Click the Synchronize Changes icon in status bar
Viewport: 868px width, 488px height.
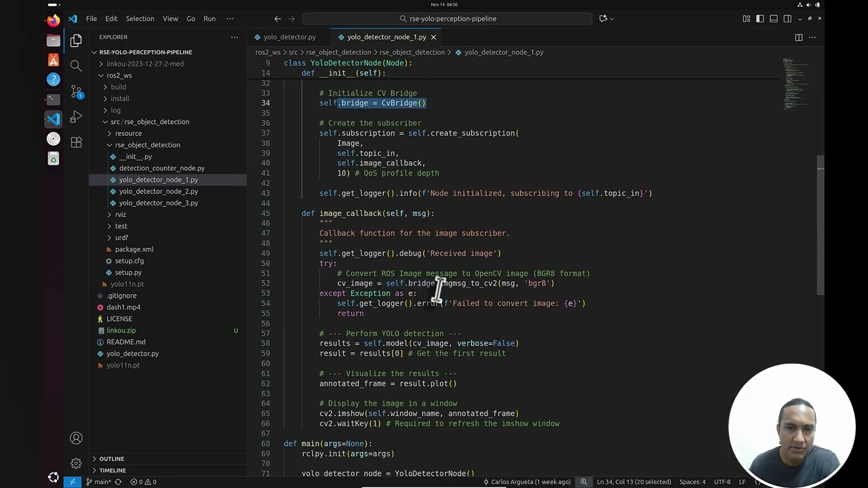[118, 482]
